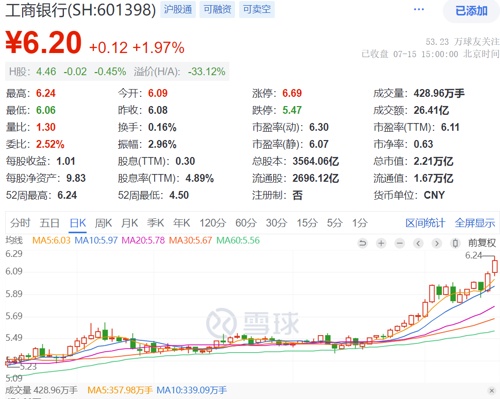This screenshot has width=500, height=399.
Task: Select the 月K chart tab
Action: 130,223
